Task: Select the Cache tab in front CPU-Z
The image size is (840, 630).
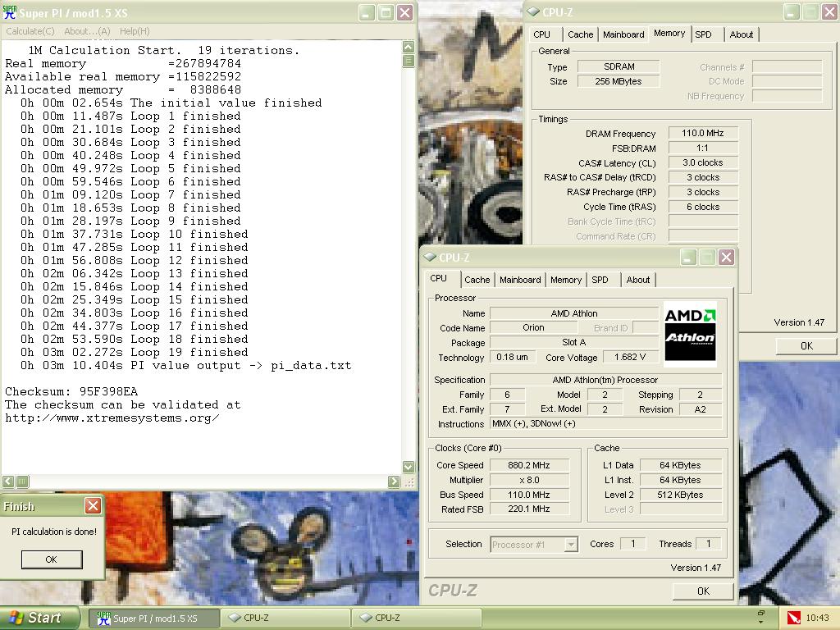Action: point(477,280)
